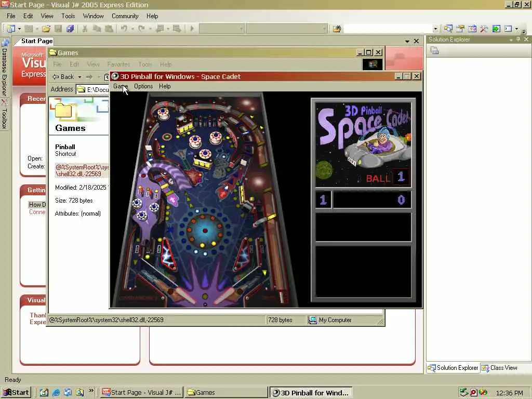Viewport: 532px width, 399px height.
Task: Open the Database Explorer side tab
Action: pos(4,68)
